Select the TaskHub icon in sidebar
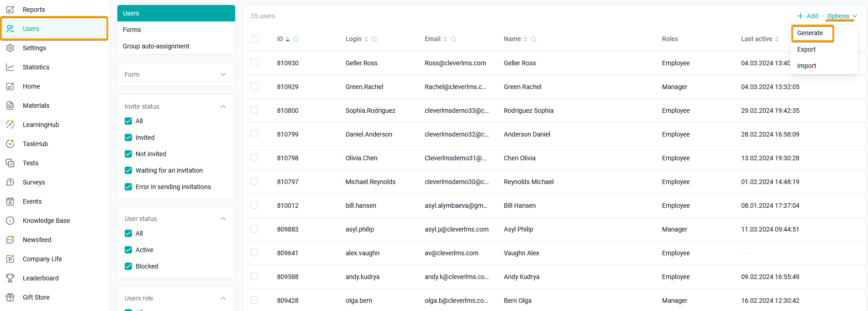Screen dimensions: 868x311 [10, 144]
